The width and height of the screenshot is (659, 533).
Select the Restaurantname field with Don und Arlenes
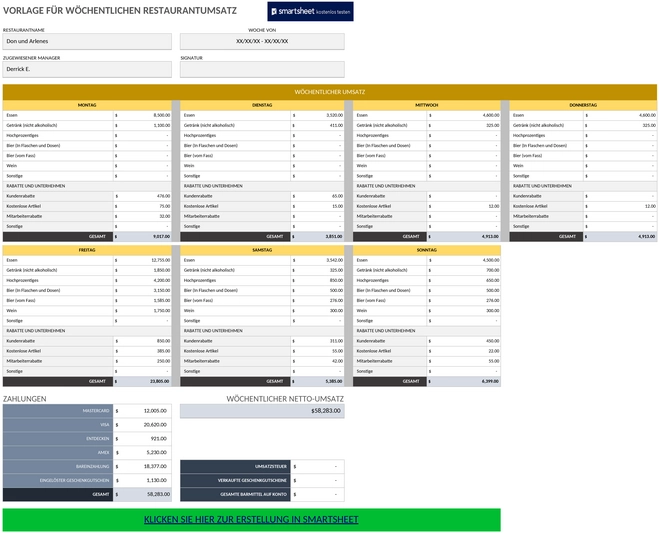(x=87, y=41)
